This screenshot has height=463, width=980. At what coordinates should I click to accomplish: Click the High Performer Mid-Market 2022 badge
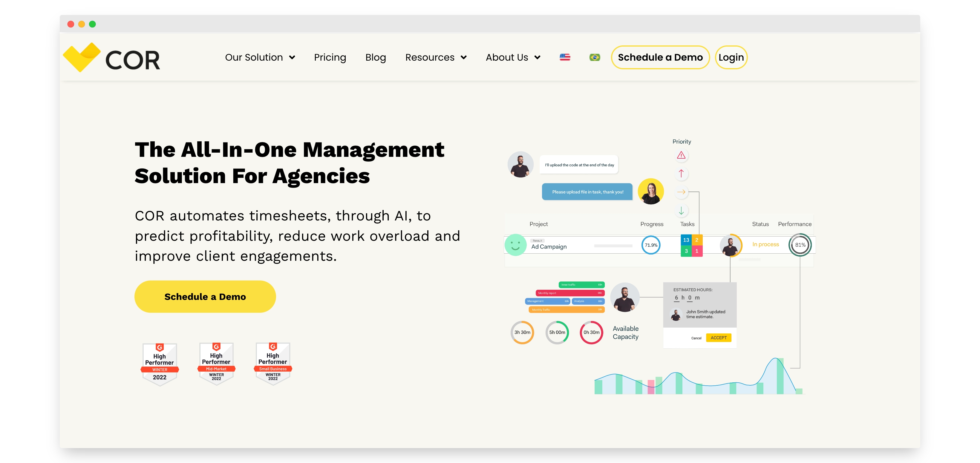pyautogui.click(x=216, y=364)
